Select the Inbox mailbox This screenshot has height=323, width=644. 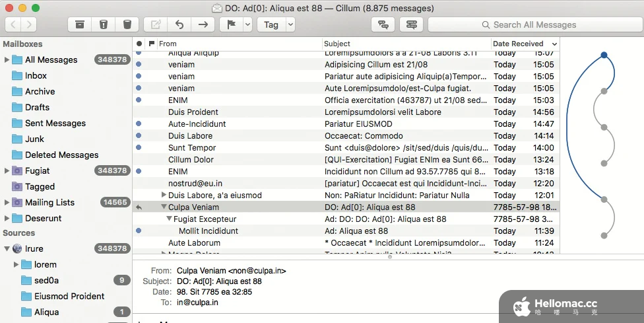(36, 76)
